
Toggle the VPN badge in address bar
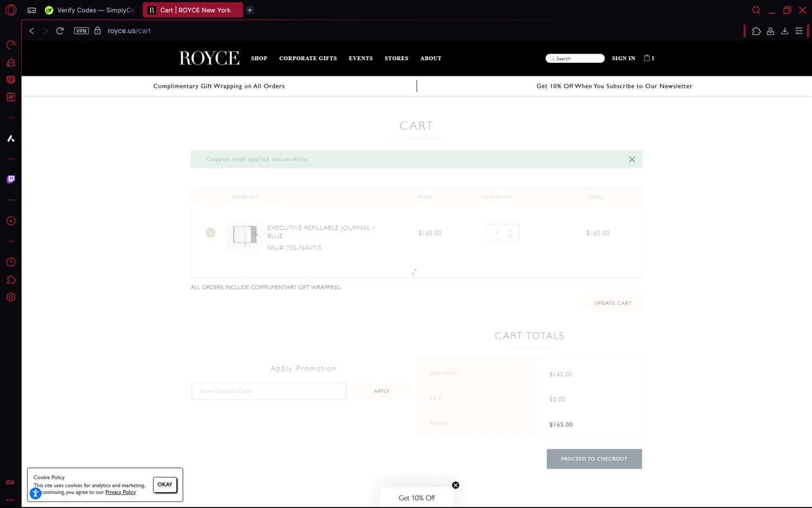(x=81, y=31)
